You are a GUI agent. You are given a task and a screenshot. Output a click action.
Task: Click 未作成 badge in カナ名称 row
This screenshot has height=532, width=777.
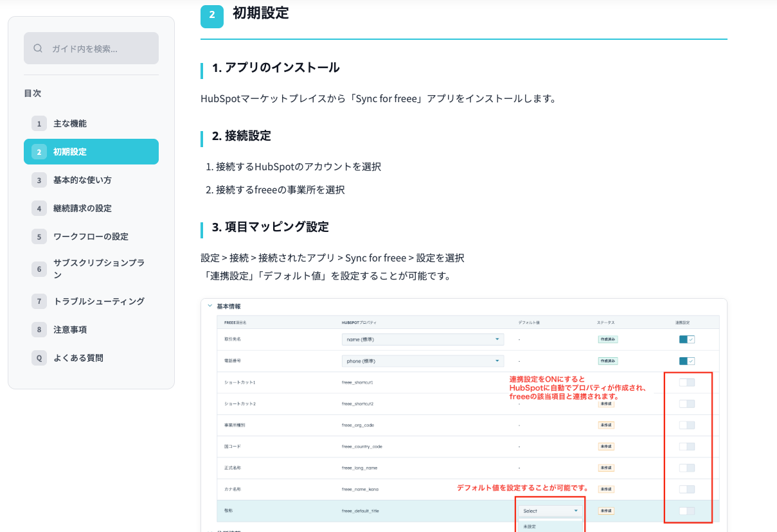click(606, 489)
